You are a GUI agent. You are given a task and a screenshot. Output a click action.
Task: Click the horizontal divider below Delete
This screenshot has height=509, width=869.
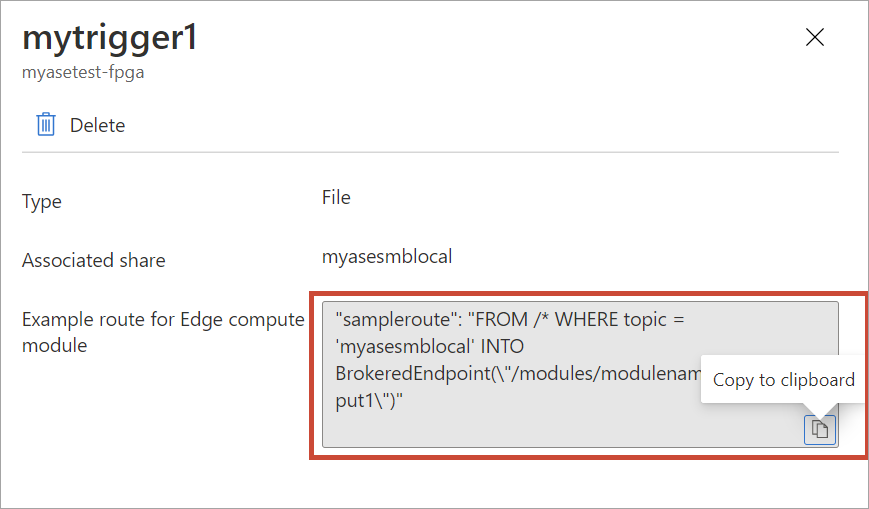pyautogui.click(x=430, y=151)
